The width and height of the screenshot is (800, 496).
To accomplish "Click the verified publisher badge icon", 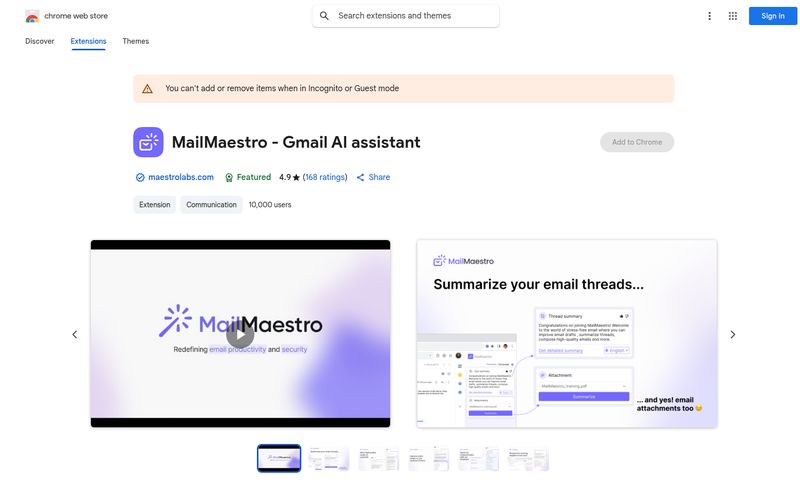I will (140, 178).
